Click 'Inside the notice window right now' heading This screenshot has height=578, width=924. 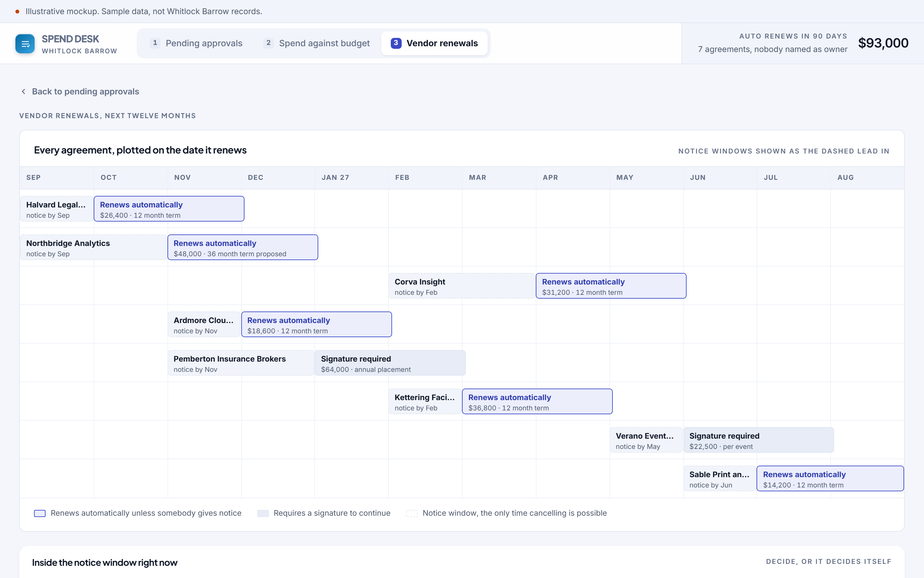[x=105, y=563]
